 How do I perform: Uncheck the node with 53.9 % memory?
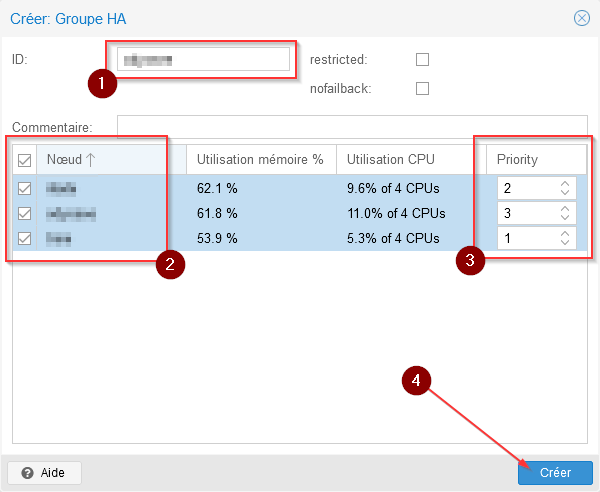pyautogui.click(x=25, y=238)
